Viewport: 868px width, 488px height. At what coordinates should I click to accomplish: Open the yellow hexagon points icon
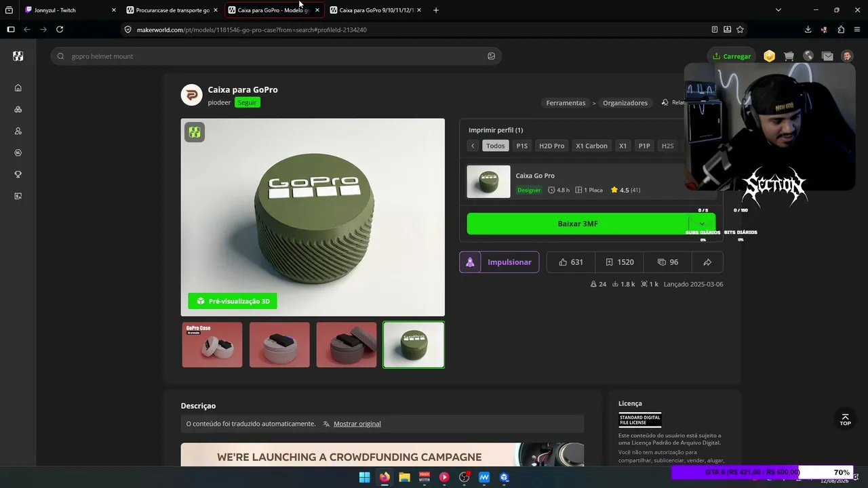769,56
